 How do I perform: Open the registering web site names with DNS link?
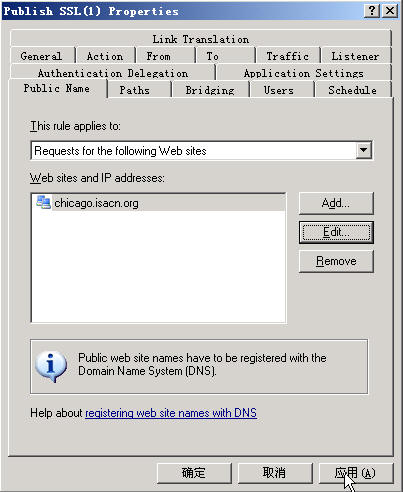pyautogui.click(x=171, y=413)
